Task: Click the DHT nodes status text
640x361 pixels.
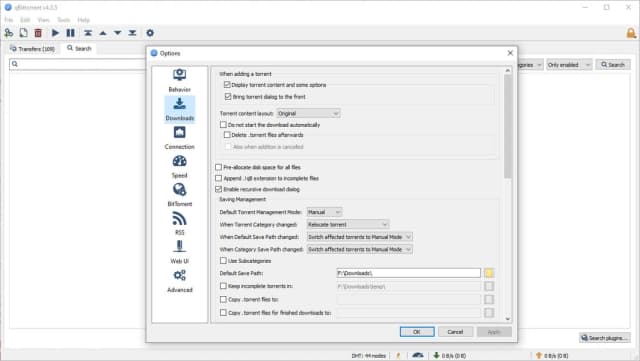Action: coord(368,356)
